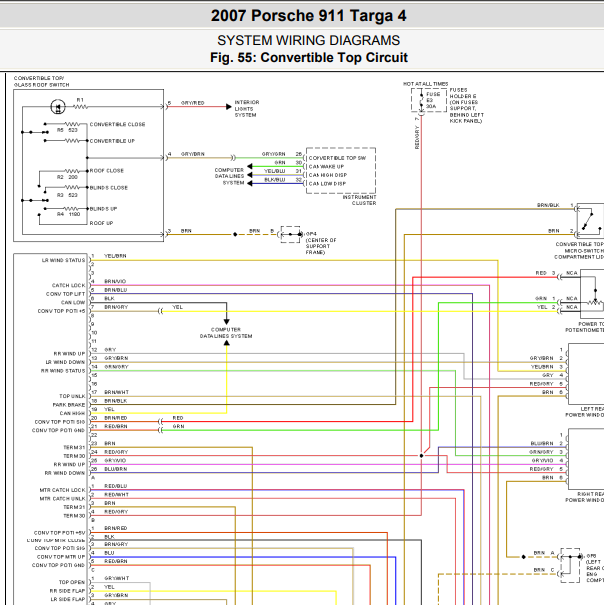
Task: Click the "TOP UNLK" pin label
Action: [x=72, y=396]
